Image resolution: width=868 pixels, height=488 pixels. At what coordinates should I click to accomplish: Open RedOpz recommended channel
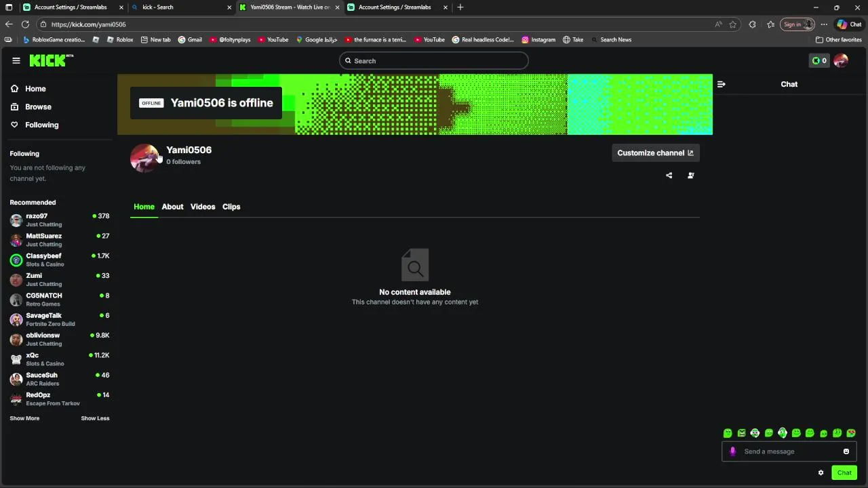coord(59,399)
